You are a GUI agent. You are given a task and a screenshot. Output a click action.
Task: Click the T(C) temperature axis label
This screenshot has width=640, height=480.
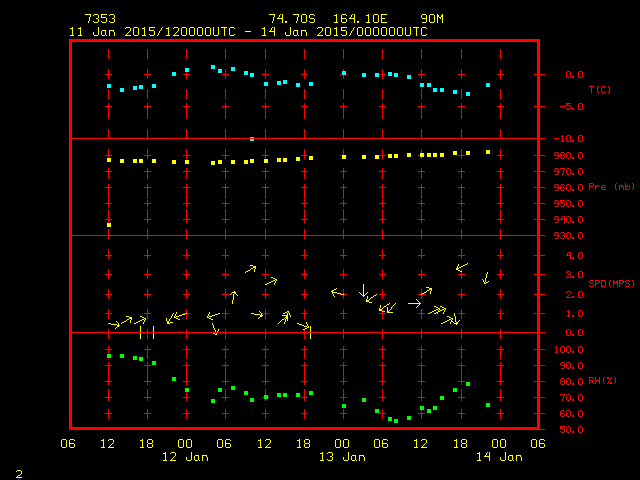coord(599,90)
